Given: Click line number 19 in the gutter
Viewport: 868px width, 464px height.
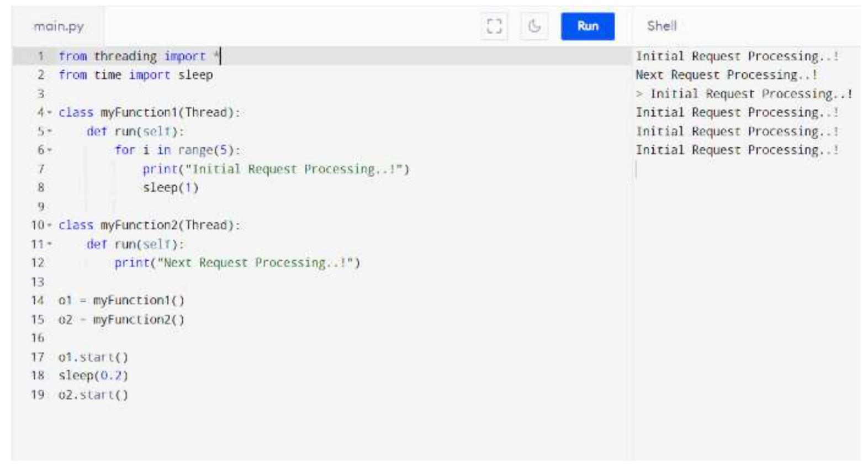Looking at the screenshot, I should point(38,394).
